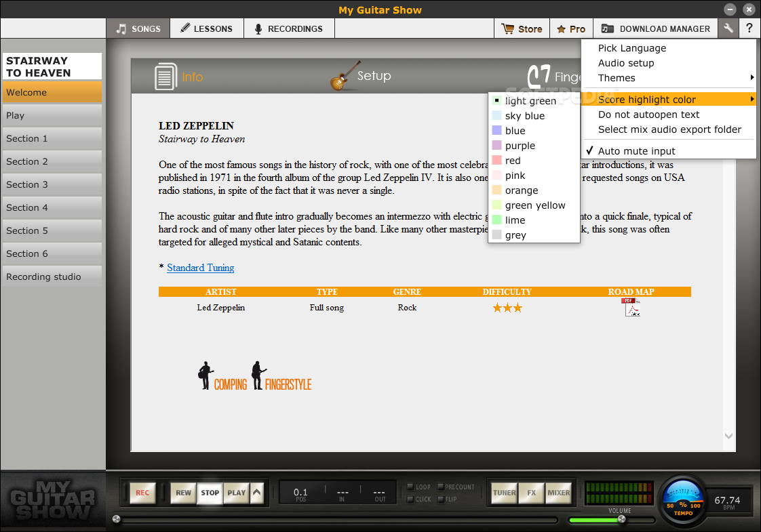
Task: Open Pick Language menu item
Action: click(669, 48)
